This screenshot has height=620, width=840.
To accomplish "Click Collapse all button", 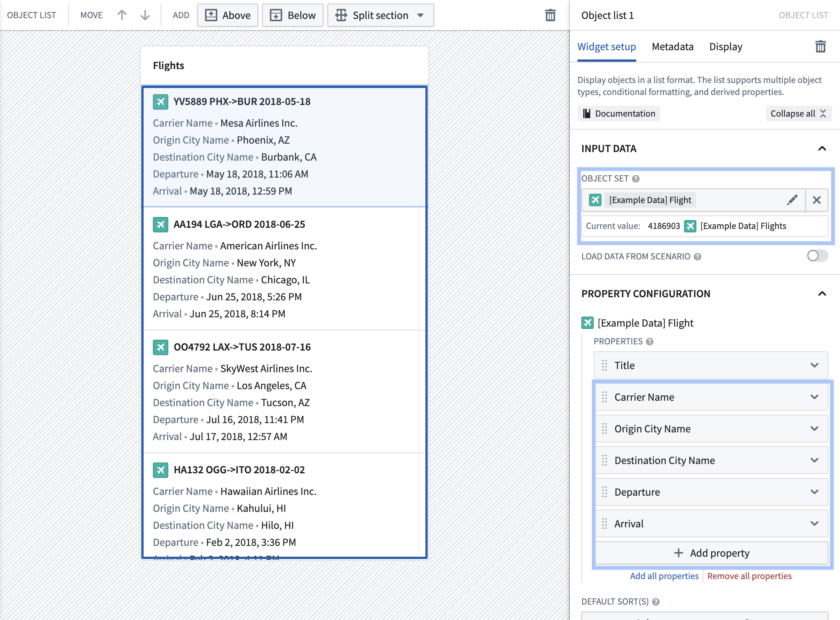I will point(799,113).
